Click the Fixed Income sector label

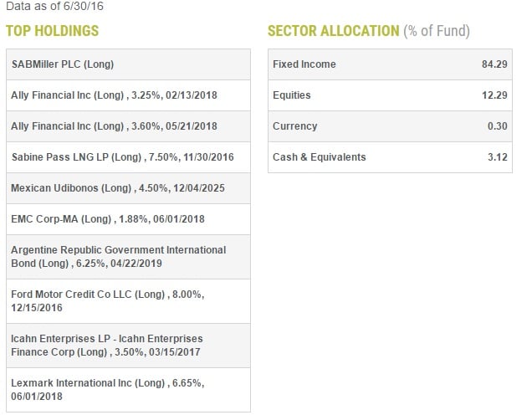304,64
